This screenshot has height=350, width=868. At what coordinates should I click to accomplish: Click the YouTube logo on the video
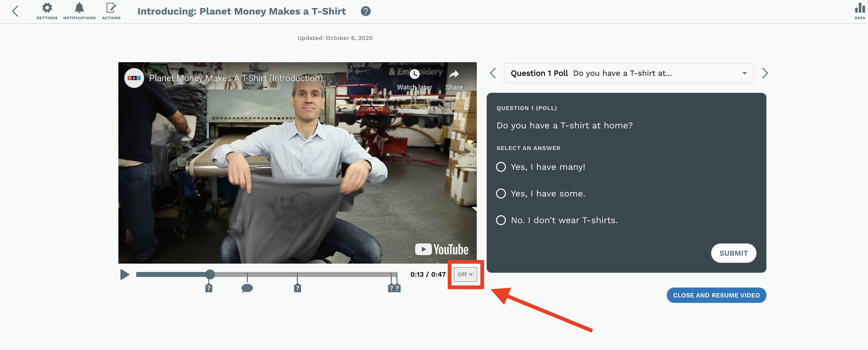click(x=441, y=249)
